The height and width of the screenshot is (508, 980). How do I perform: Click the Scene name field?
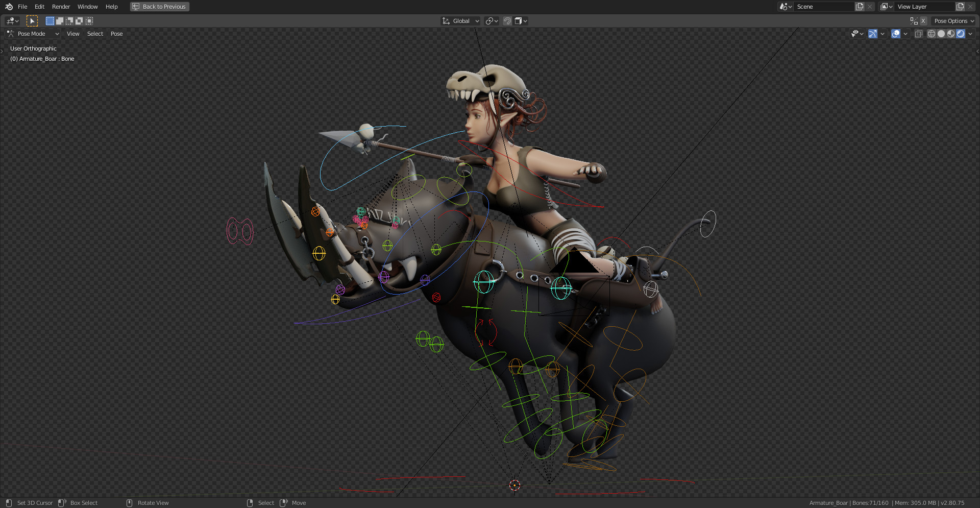824,7
